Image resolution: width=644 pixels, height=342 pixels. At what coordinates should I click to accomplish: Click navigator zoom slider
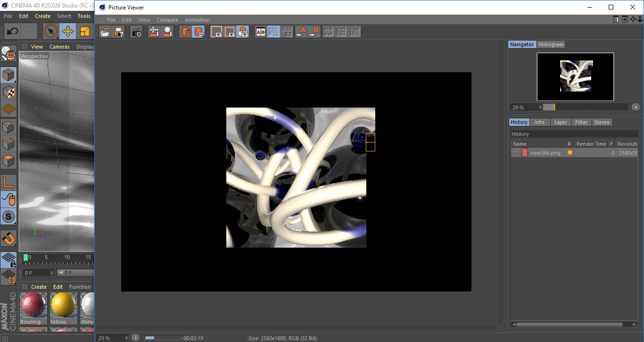[x=586, y=107]
